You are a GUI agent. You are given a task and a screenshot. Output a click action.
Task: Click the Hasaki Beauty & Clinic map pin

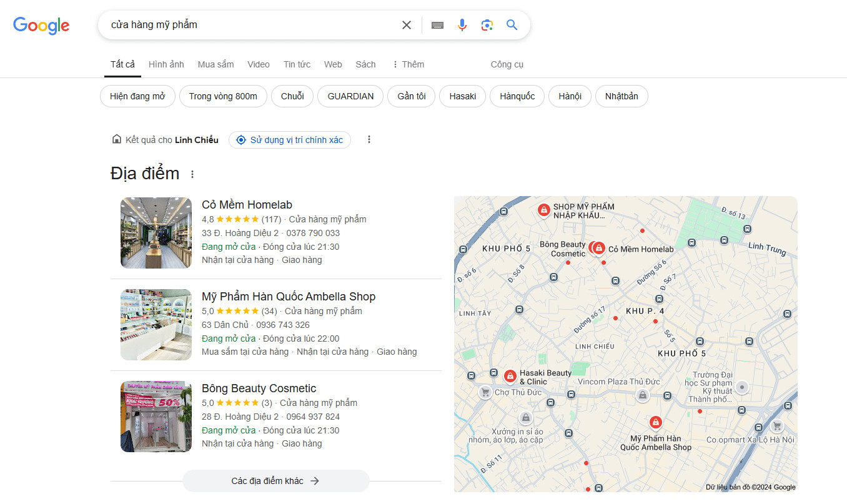point(510,376)
